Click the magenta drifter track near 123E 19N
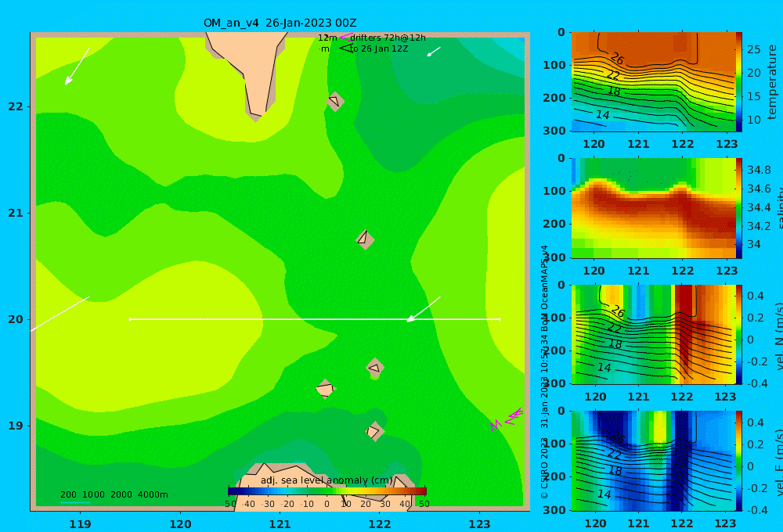 pos(507,419)
